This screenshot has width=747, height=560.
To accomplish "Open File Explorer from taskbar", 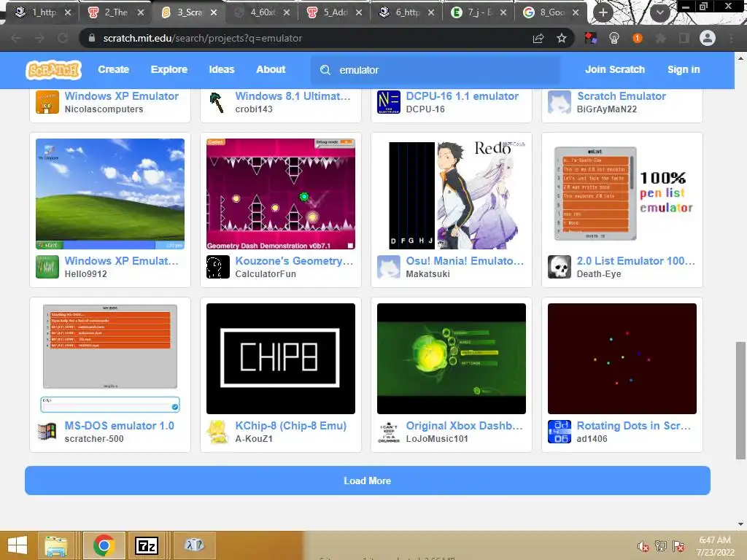I will coord(55,545).
